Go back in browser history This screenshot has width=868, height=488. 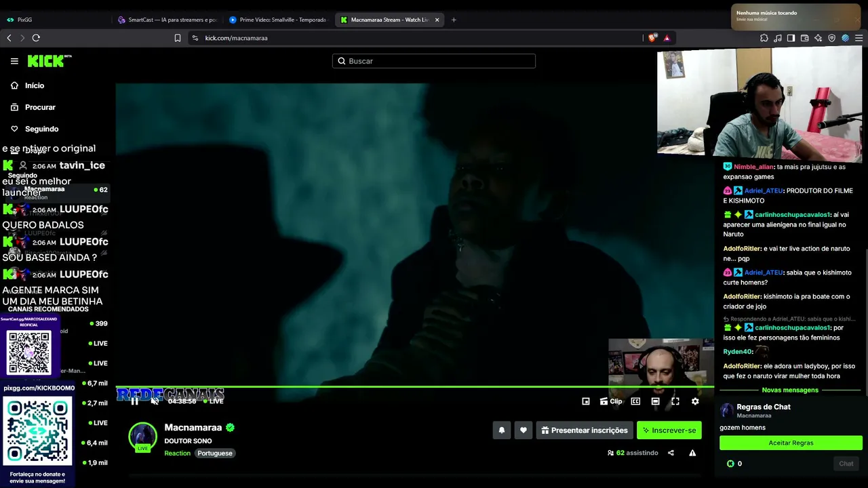coord(9,38)
